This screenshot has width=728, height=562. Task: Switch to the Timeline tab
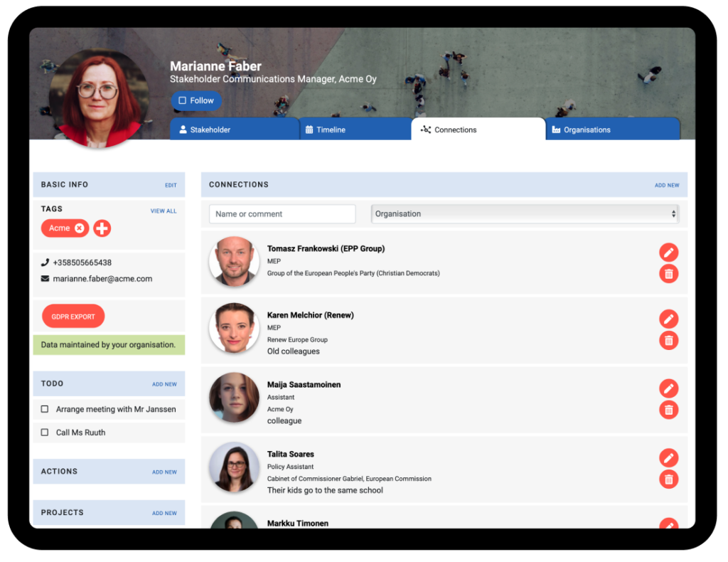[355, 129]
